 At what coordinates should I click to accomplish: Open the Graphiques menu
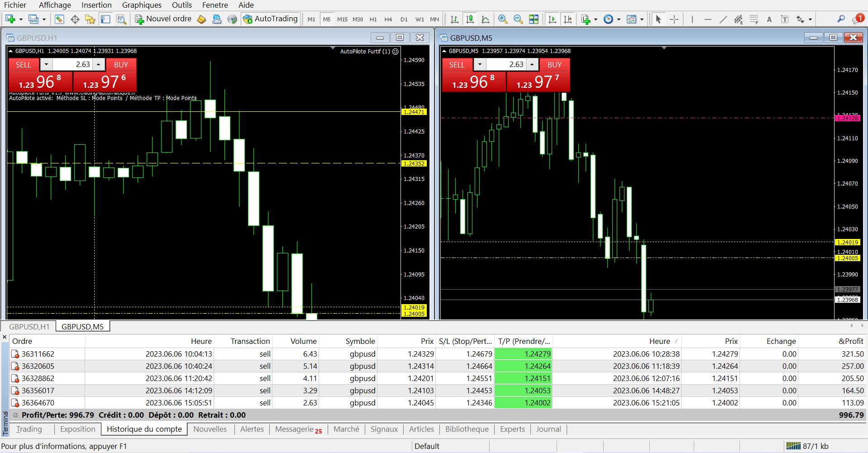pos(142,5)
